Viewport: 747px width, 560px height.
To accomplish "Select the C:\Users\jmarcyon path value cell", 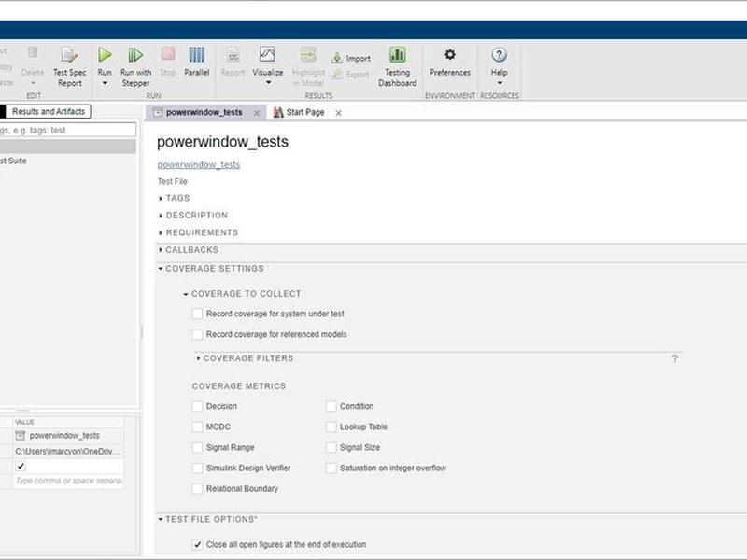I will point(67,451).
